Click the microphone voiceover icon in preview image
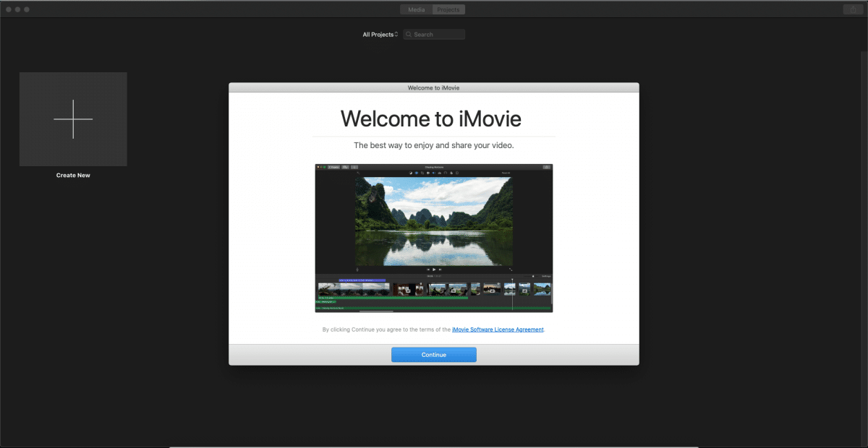The height and width of the screenshot is (448, 868). pyautogui.click(x=357, y=270)
